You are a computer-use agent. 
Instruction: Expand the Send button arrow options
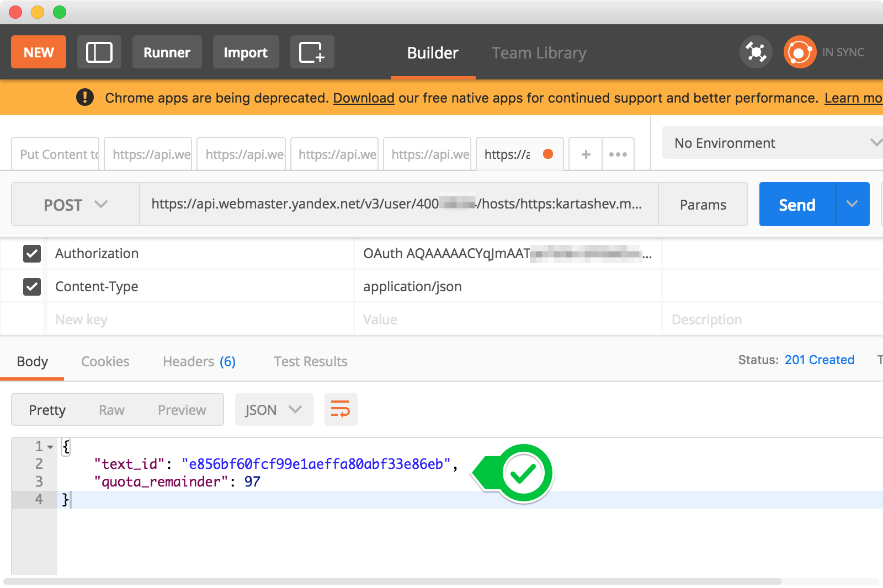tap(853, 204)
